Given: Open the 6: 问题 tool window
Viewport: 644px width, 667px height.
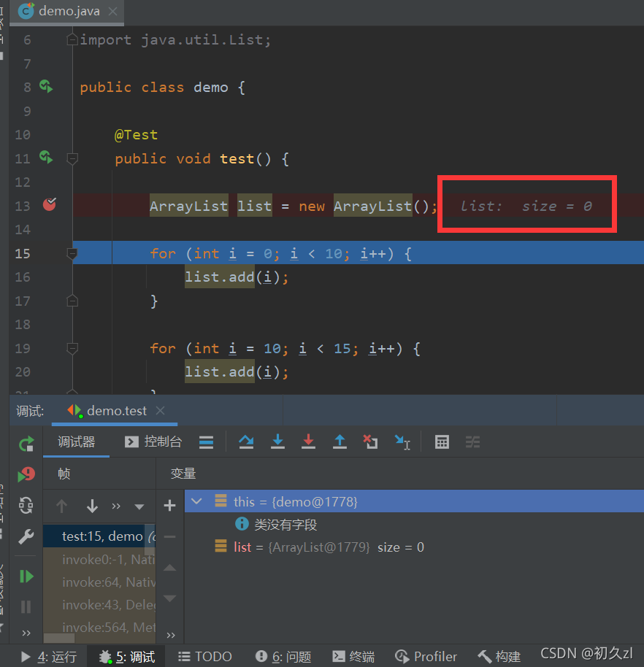Looking at the screenshot, I should point(283,657).
